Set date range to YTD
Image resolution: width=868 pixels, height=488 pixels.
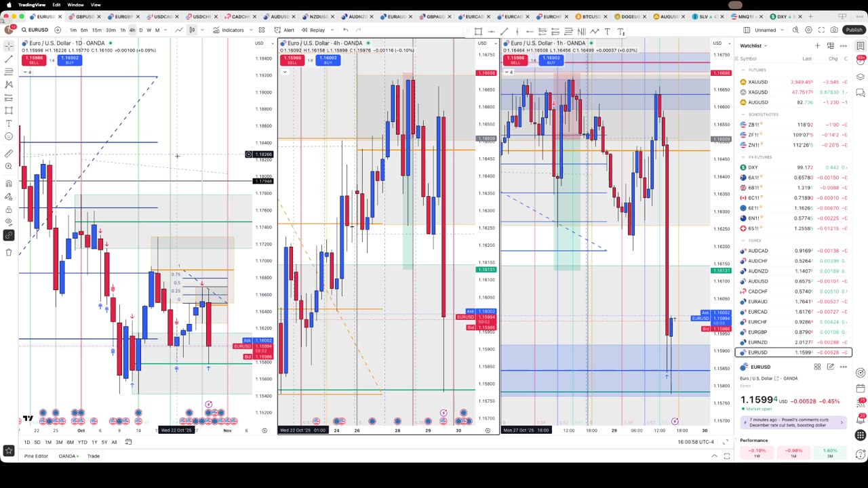pyautogui.click(x=82, y=443)
